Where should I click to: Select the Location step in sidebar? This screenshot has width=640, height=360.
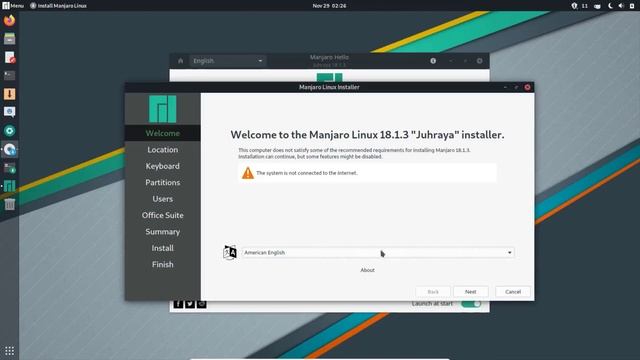(x=162, y=150)
